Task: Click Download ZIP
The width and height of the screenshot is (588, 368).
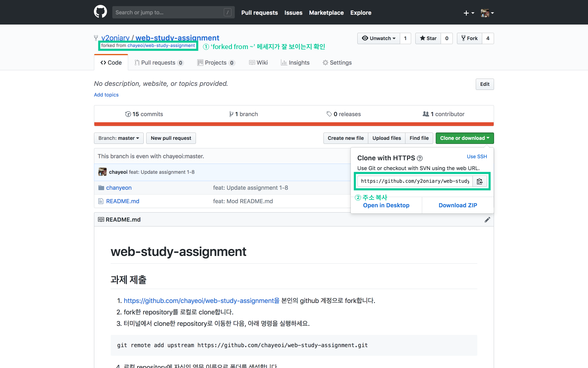Action: 458,205
